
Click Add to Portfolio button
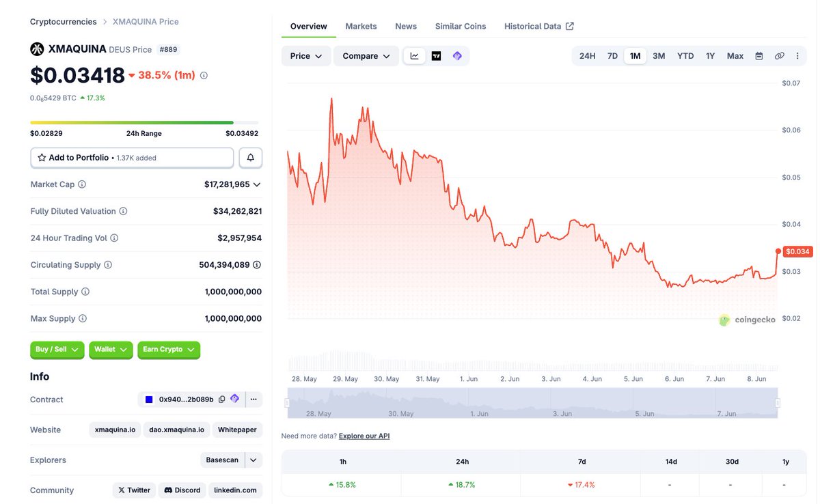pos(132,158)
